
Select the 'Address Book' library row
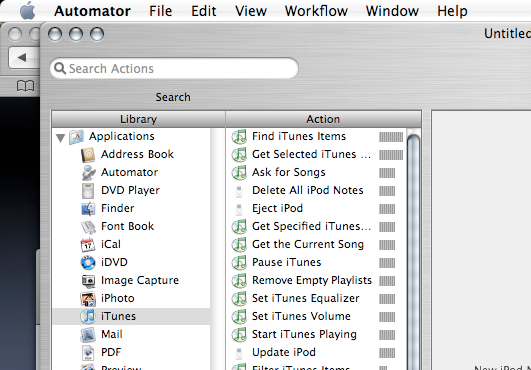coord(131,154)
